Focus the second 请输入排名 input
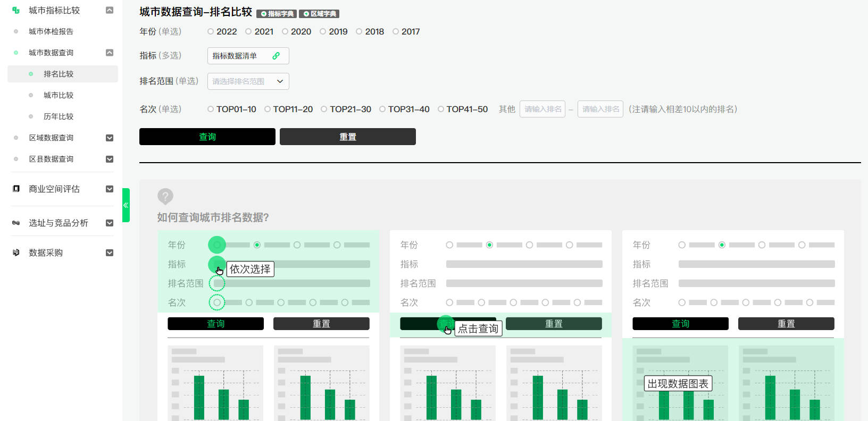 coord(600,109)
